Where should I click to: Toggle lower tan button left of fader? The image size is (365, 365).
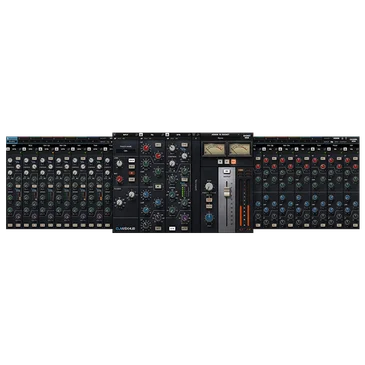point(209,206)
